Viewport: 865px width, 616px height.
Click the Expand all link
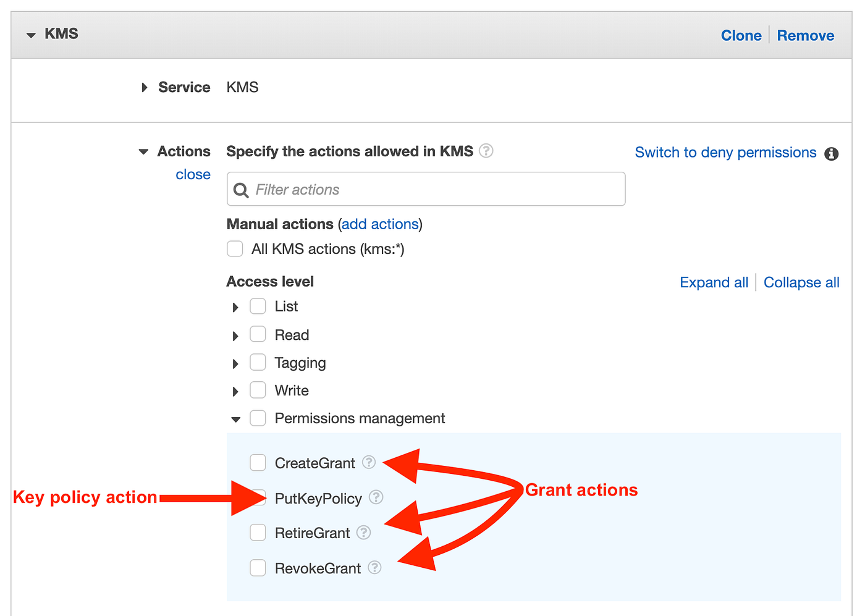(714, 282)
